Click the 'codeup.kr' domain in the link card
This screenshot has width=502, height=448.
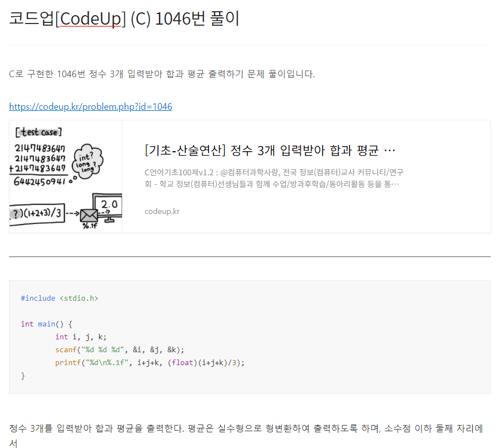[x=162, y=211]
